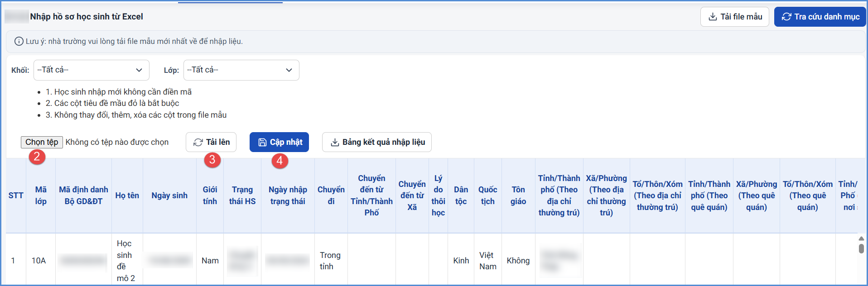Click the Quốc tịch column header
The width and height of the screenshot is (868, 286).
coord(488,195)
